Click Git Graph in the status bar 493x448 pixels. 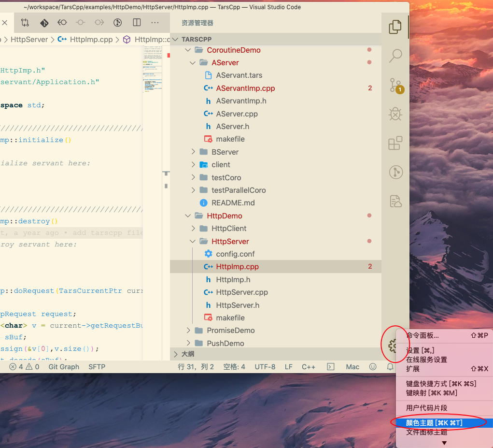coord(64,367)
